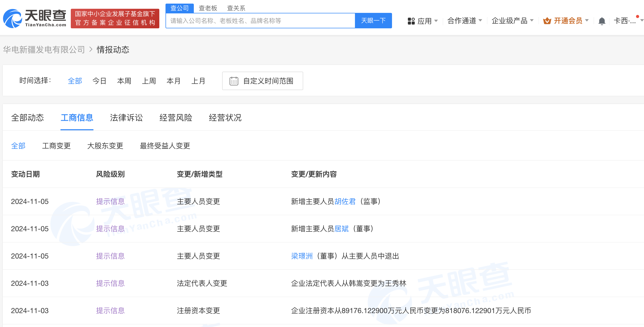Switch to the 法律诉讼 tab
The image size is (644, 327).
tap(126, 118)
